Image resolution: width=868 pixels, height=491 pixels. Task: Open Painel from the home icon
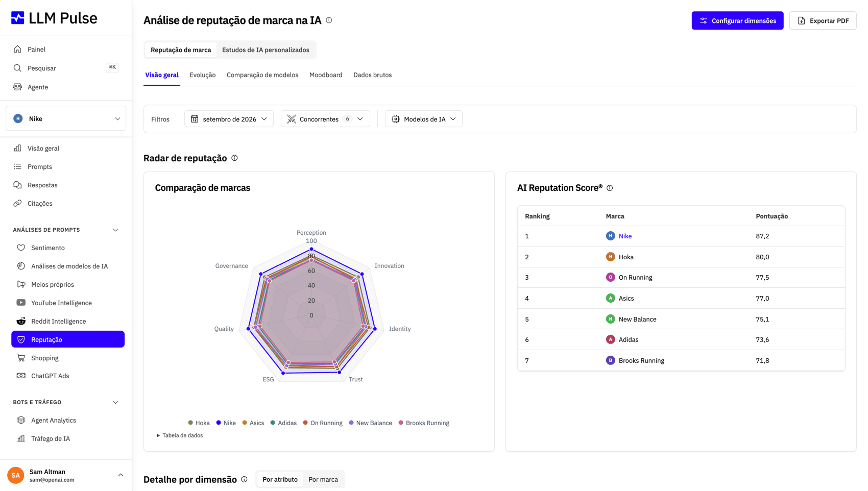tap(17, 49)
